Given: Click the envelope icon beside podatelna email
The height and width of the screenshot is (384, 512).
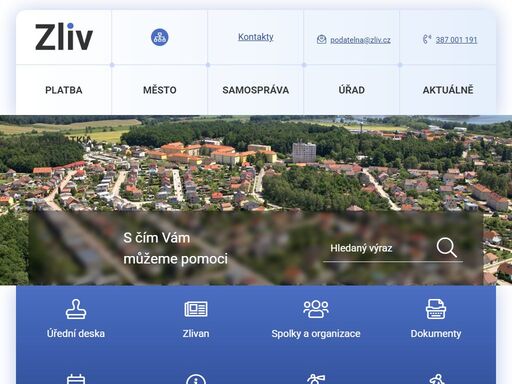Looking at the screenshot, I should pyautogui.click(x=321, y=39).
